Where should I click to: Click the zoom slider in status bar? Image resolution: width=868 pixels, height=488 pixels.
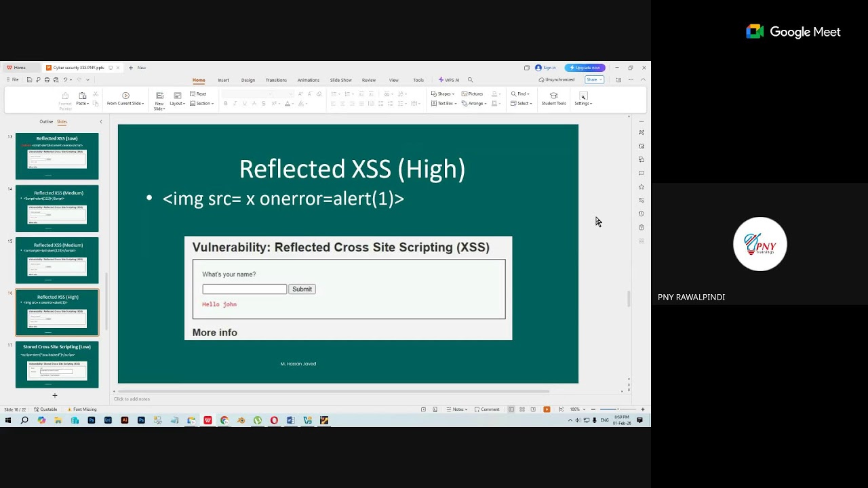coord(618,409)
